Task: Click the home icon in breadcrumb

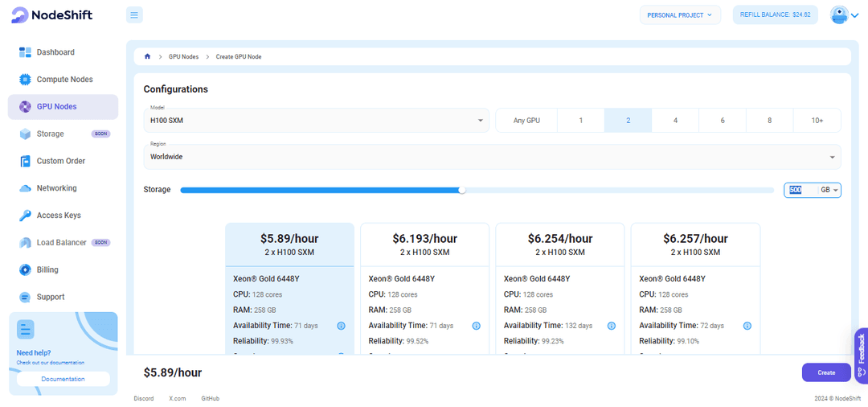Action: pyautogui.click(x=147, y=56)
